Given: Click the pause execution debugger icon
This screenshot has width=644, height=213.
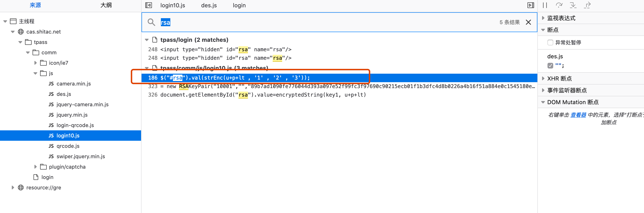Looking at the screenshot, I should (x=545, y=5).
